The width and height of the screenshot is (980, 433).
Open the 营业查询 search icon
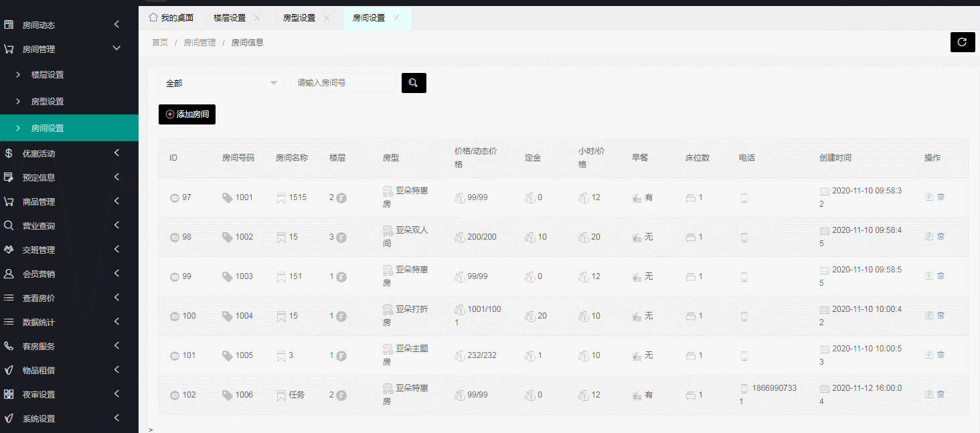(x=9, y=226)
